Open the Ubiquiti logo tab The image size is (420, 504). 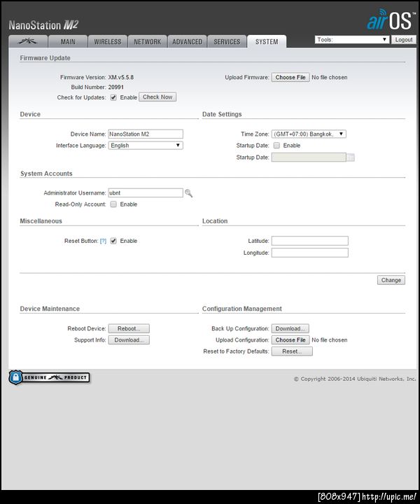click(28, 41)
